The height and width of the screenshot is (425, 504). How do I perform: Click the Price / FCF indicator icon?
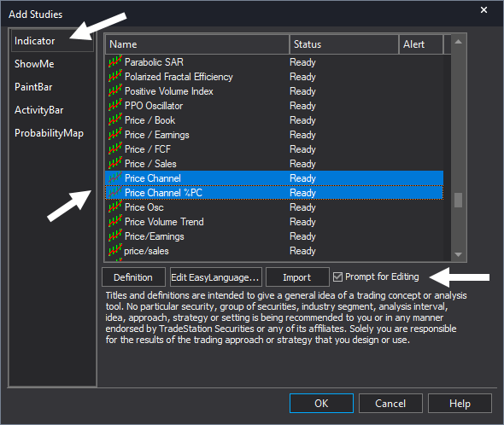coord(115,148)
